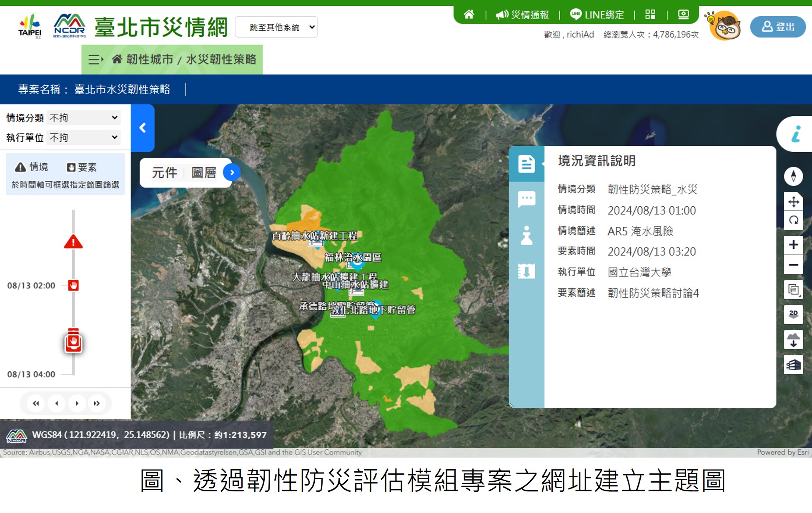Open the document info tab in side panel
812x513 pixels.
pyautogui.click(x=526, y=164)
